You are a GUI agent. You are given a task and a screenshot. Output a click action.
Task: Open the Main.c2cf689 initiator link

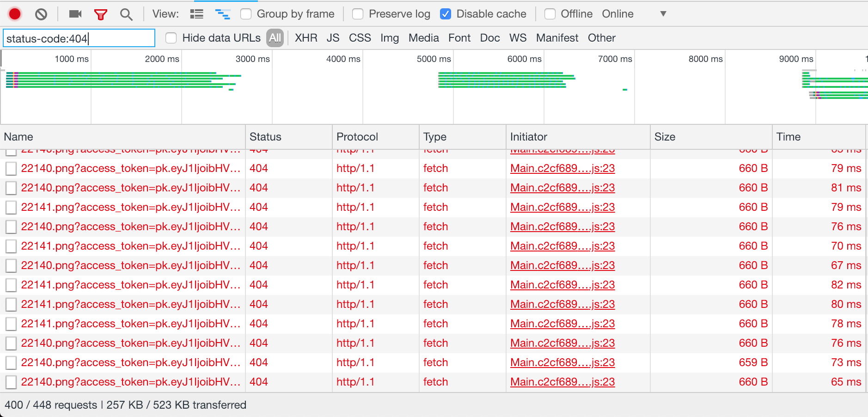[562, 168]
